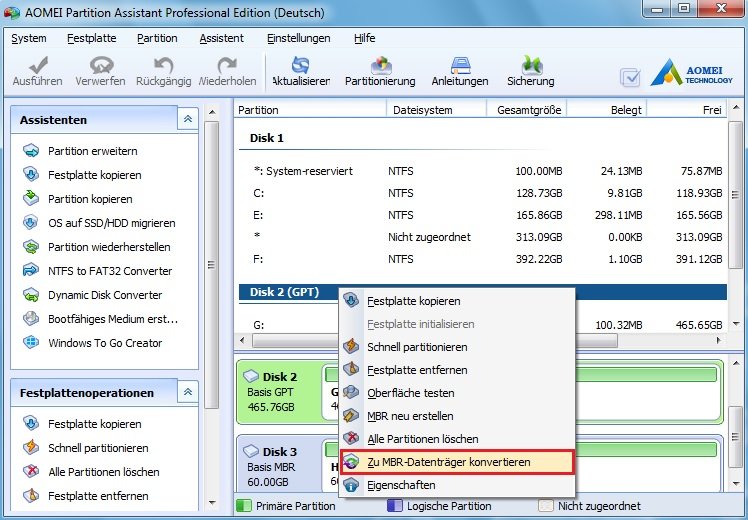Choose Alle Partitionen löschen from context menu

click(457, 439)
